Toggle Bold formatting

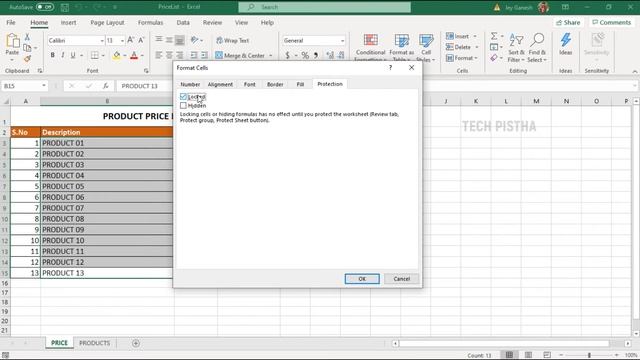coord(53,55)
